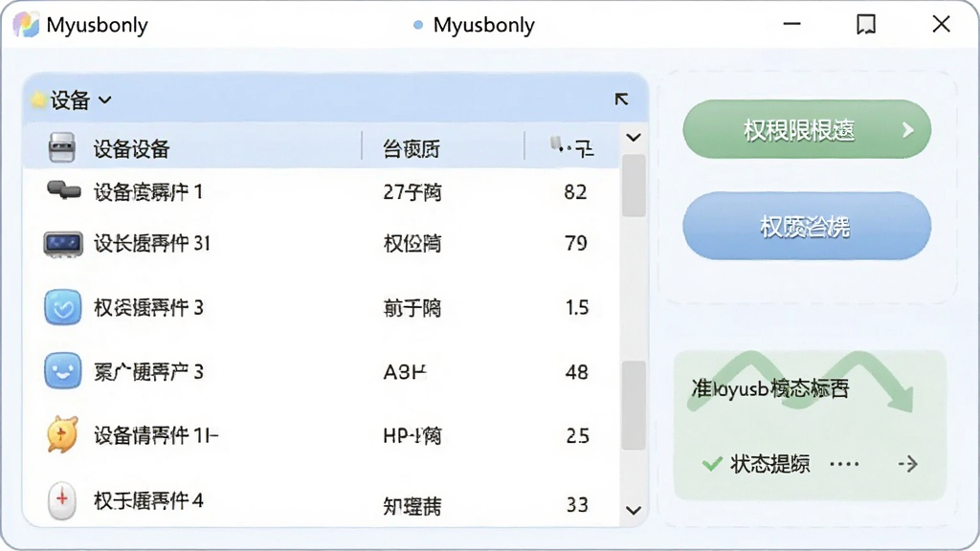Image resolution: width=980 pixels, height=551 pixels.
Task: Maximize the Myusbonly window
Action: pyautogui.click(x=866, y=24)
